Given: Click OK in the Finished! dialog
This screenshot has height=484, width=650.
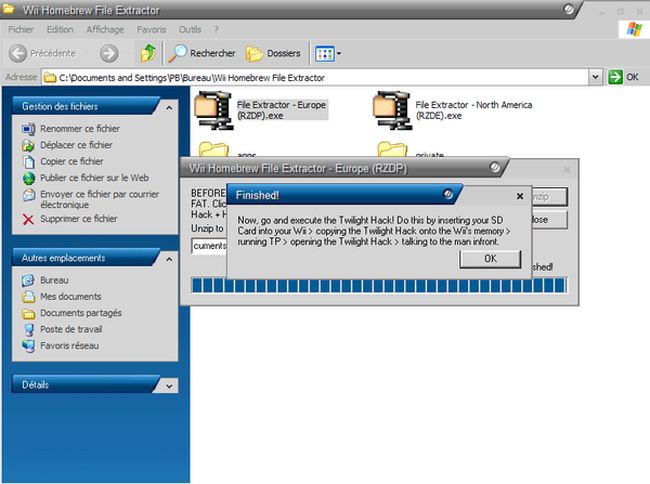Looking at the screenshot, I should pos(490,259).
